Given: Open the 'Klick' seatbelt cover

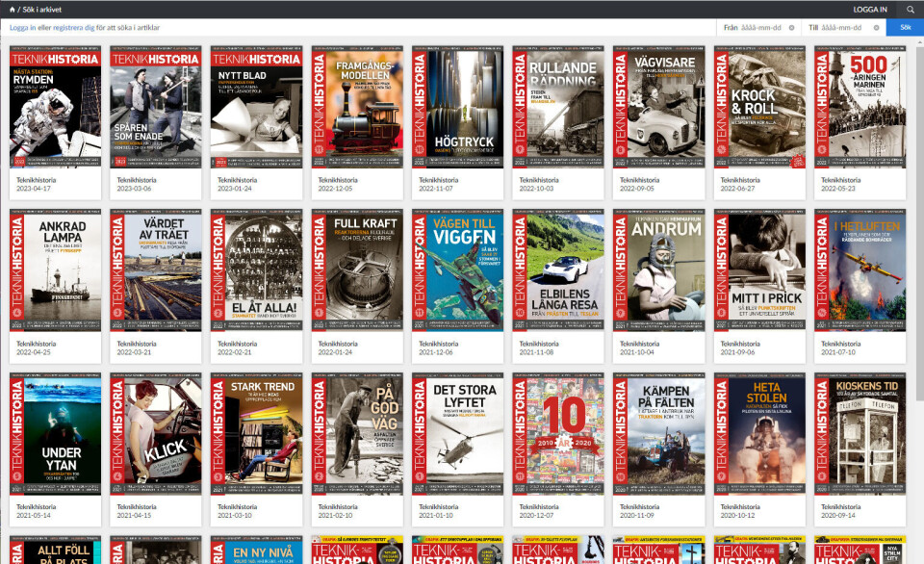Looking at the screenshot, I should point(156,433).
